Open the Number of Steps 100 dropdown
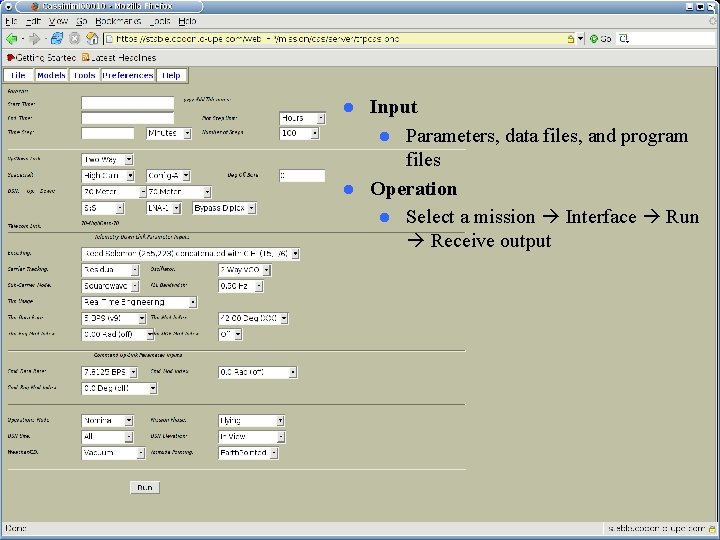Screen dimensions: 720x540 [299, 133]
